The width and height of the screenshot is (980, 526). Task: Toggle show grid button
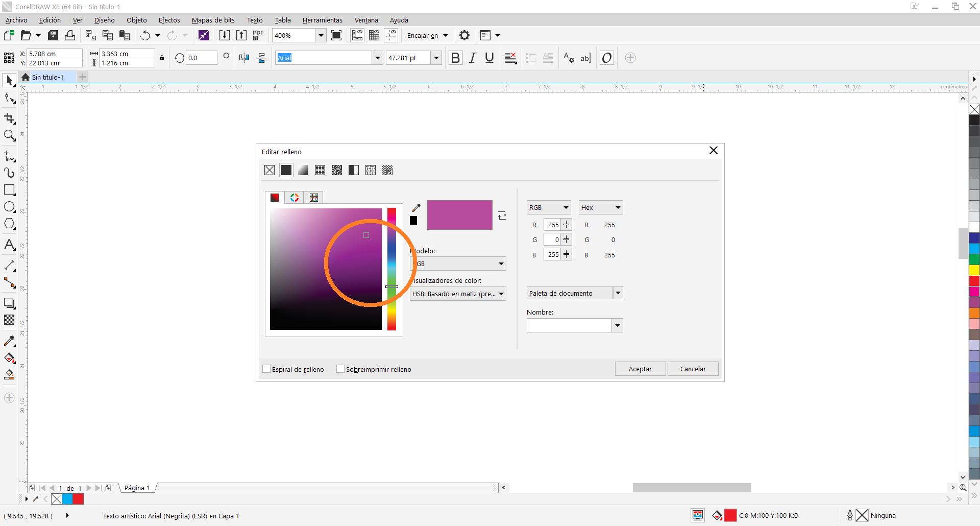click(x=374, y=35)
